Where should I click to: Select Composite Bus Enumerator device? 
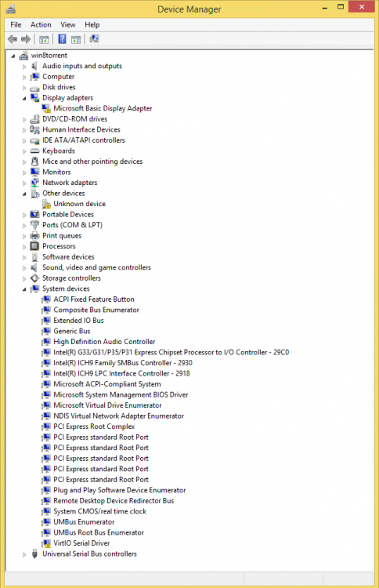point(96,310)
